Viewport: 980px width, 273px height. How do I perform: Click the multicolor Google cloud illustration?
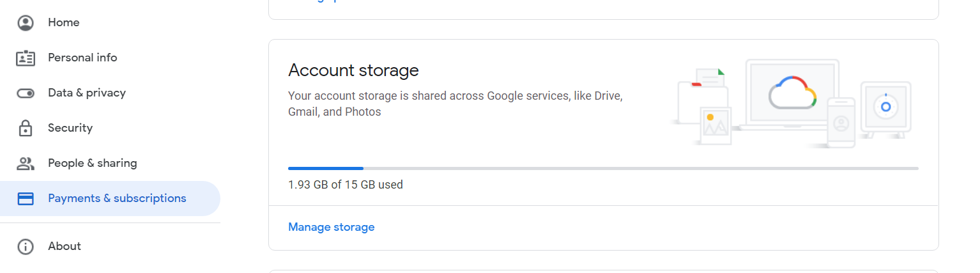pos(792,93)
